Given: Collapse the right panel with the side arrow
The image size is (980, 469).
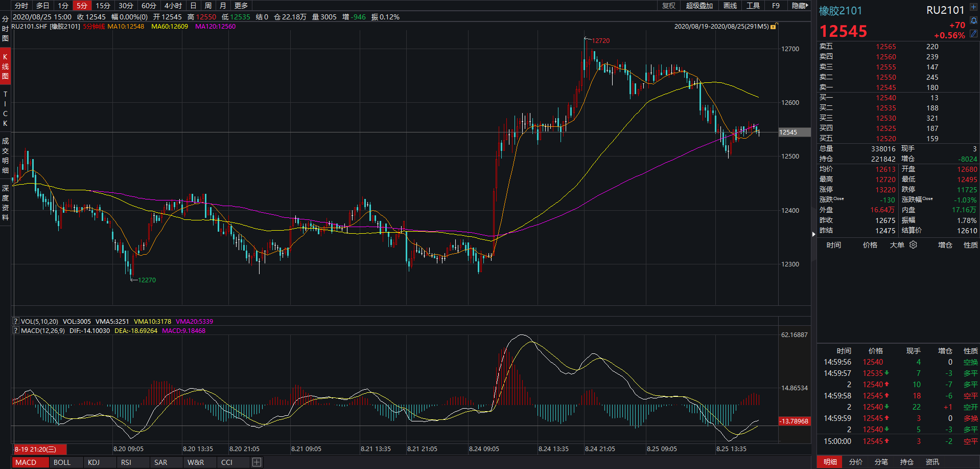Looking at the screenshot, I should [x=813, y=234].
